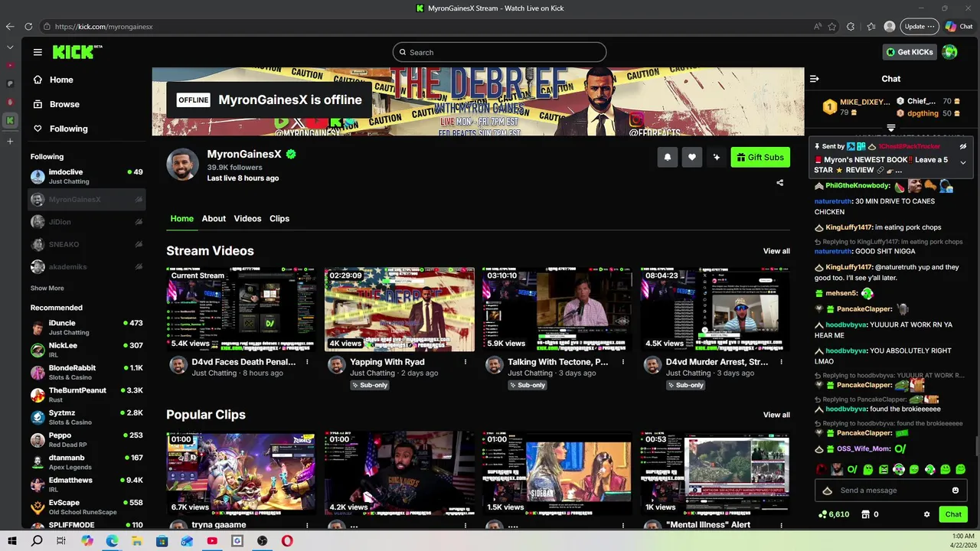This screenshot has width=980, height=551.
Task: Click the share icon below Gift Subs
Action: coord(780,183)
